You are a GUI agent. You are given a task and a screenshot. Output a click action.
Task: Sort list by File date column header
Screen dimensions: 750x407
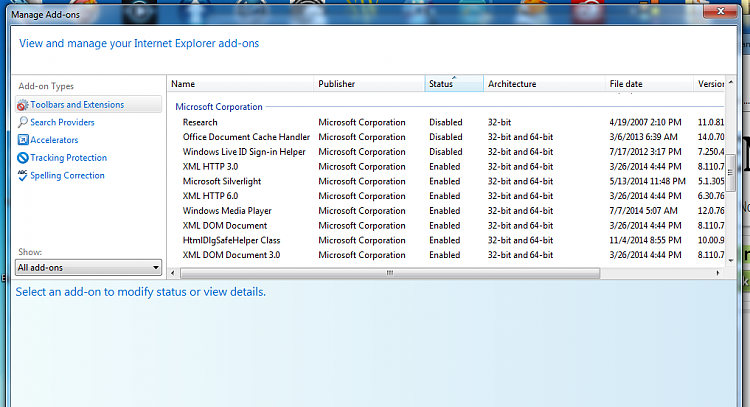649,84
